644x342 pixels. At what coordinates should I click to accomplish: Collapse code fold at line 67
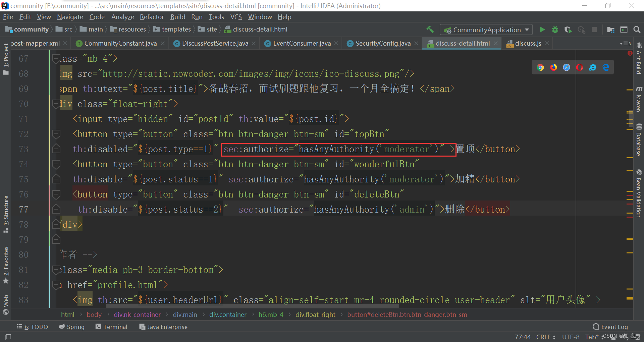[56, 59]
